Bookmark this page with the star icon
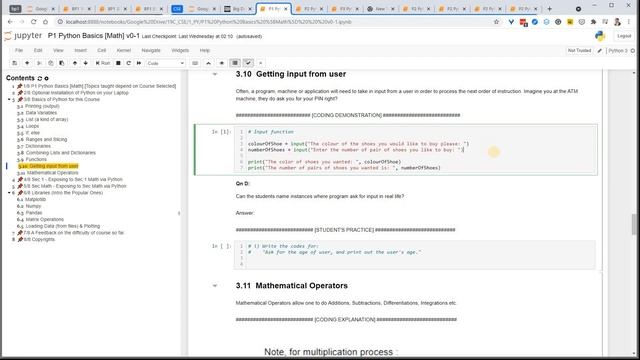 496,22
